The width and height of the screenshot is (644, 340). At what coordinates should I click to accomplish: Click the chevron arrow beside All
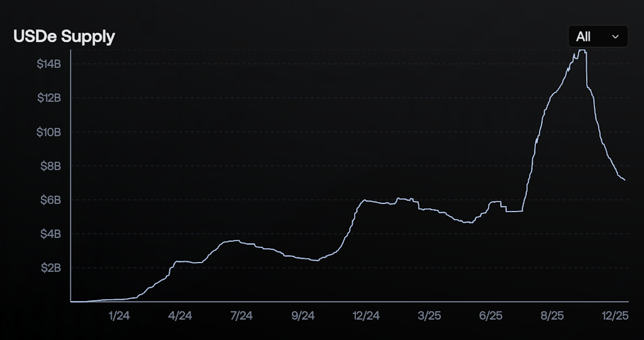click(616, 37)
